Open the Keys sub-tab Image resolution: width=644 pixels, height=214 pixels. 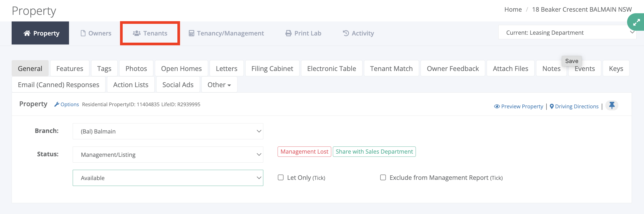coord(616,69)
